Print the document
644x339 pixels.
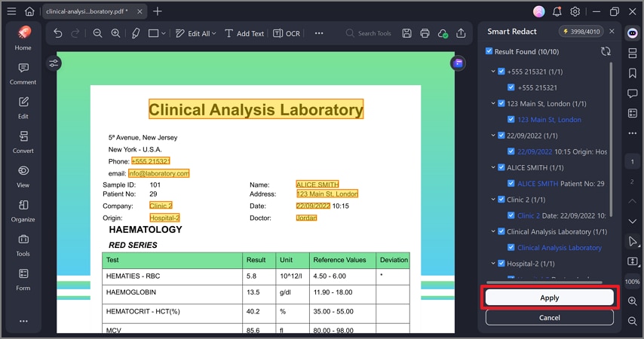[425, 33]
